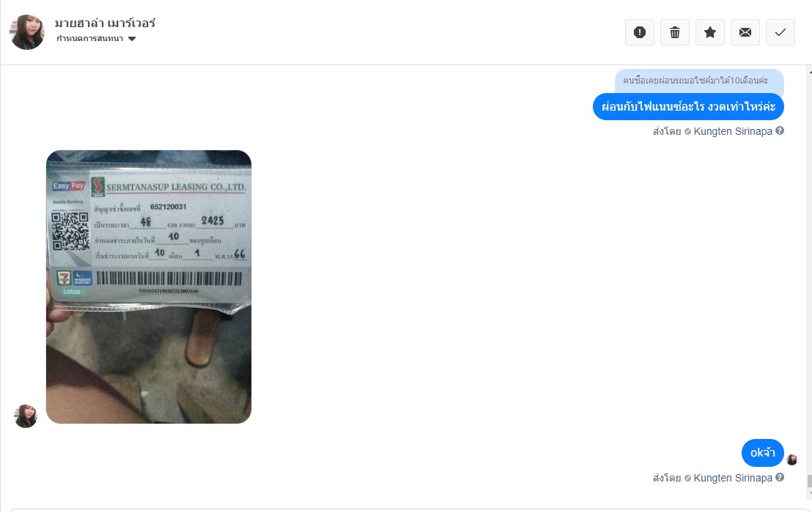
Task: Select the ผ่อนกับไฟแนนซ์อะไร message bubble
Action: 688,107
